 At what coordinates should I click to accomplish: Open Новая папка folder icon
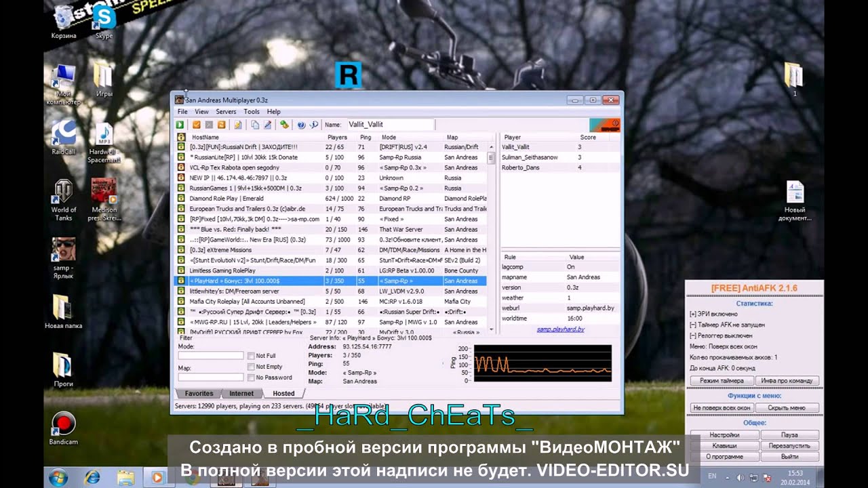click(x=64, y=312)
